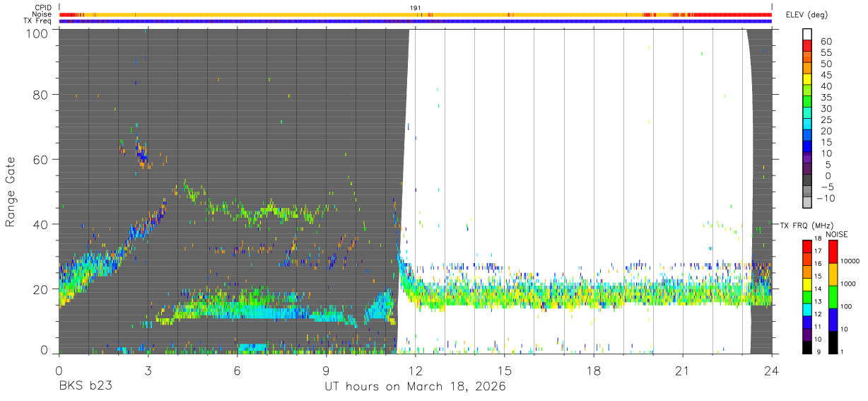Click the y-axis tick label '60'
This screenshot has height=401, width=868.
(40, 160)
